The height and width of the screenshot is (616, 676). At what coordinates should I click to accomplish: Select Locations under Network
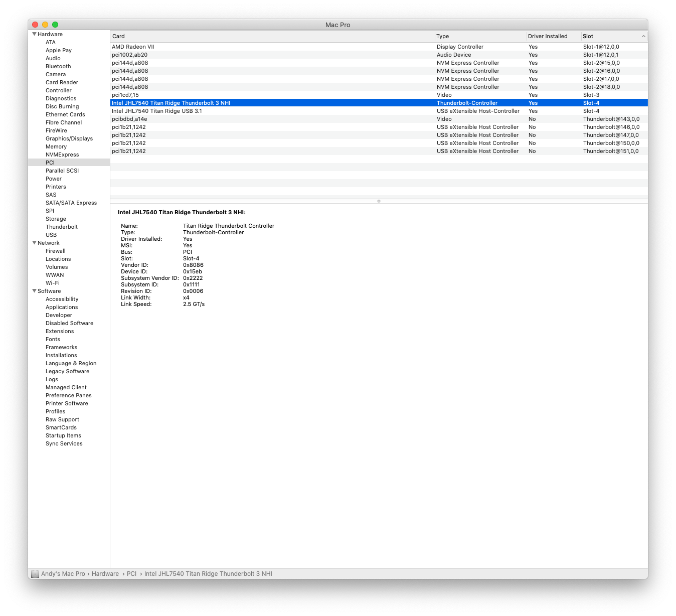click(x=58, y=259)
